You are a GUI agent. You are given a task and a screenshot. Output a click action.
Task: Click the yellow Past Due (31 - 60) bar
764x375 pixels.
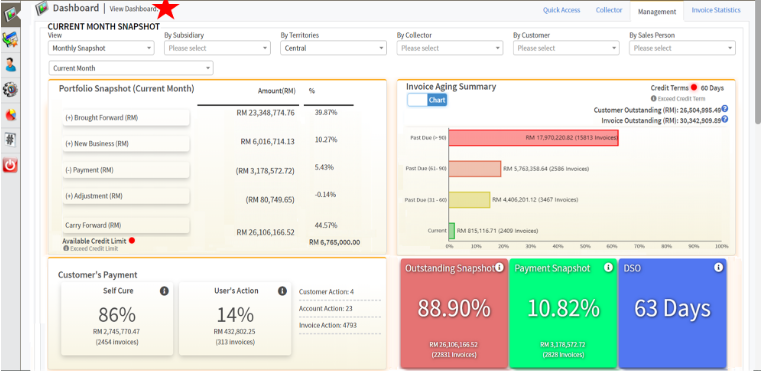[x=469, y=200]
